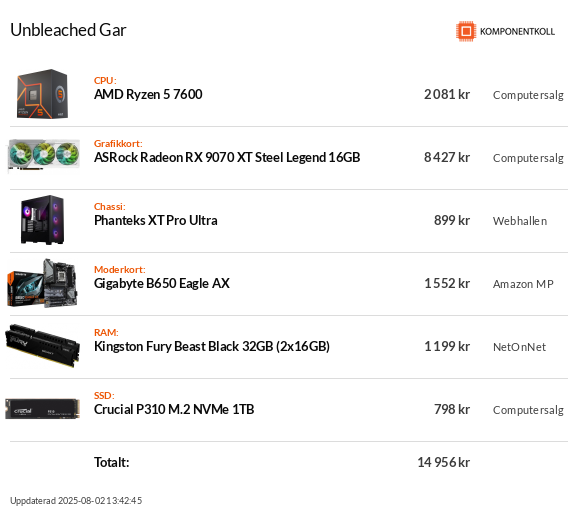Open the AMD Ryzen 5 7600 product name
Viewport: 577px width, 514px height.
pos(148,95)
